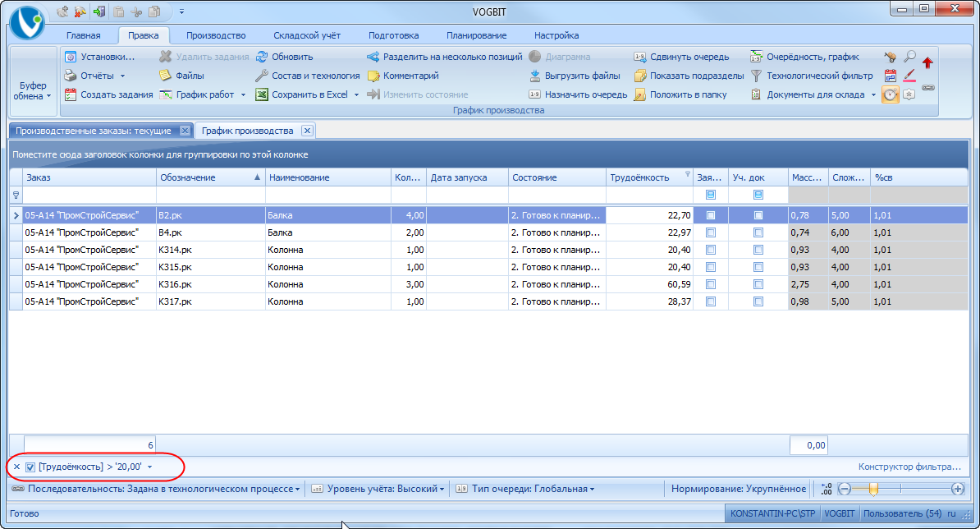Toggle Зая... checkbox in K316.рк row
980x529 pixels.
[x=711, y=284]
